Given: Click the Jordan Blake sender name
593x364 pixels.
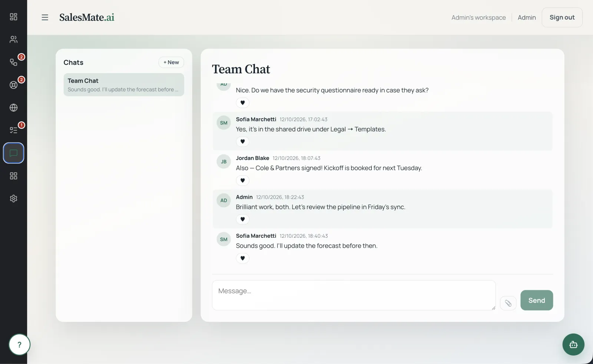Looking at the screenshot, I should (x=252, y=158).
